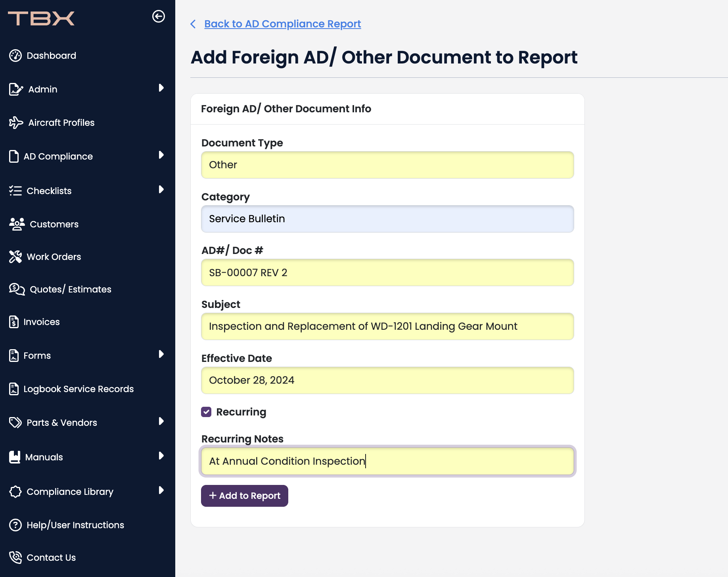Expand the Parts & Vendors submenu arrow

tap(161, 421)
